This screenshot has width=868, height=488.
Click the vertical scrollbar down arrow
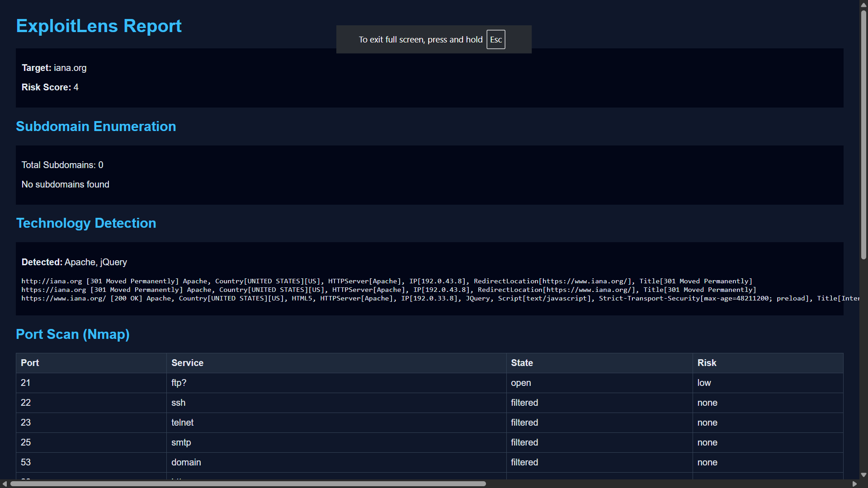coord(863,475)
